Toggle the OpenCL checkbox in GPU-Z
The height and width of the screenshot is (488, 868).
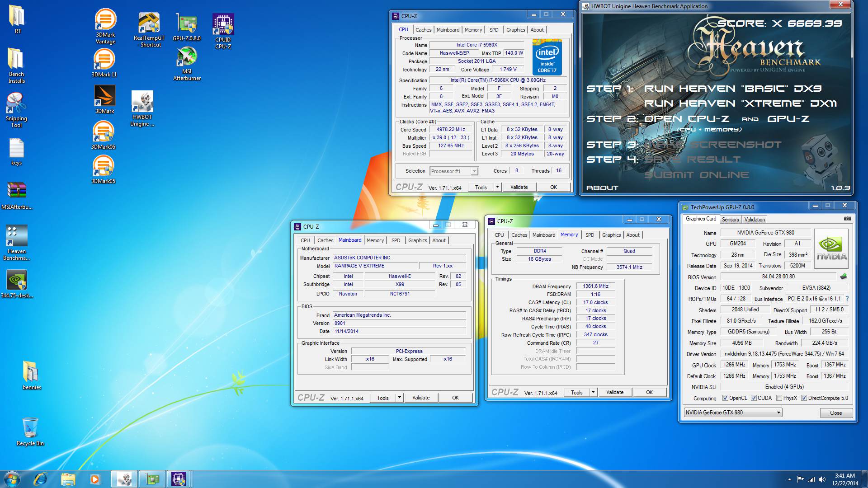click(725, 398)
